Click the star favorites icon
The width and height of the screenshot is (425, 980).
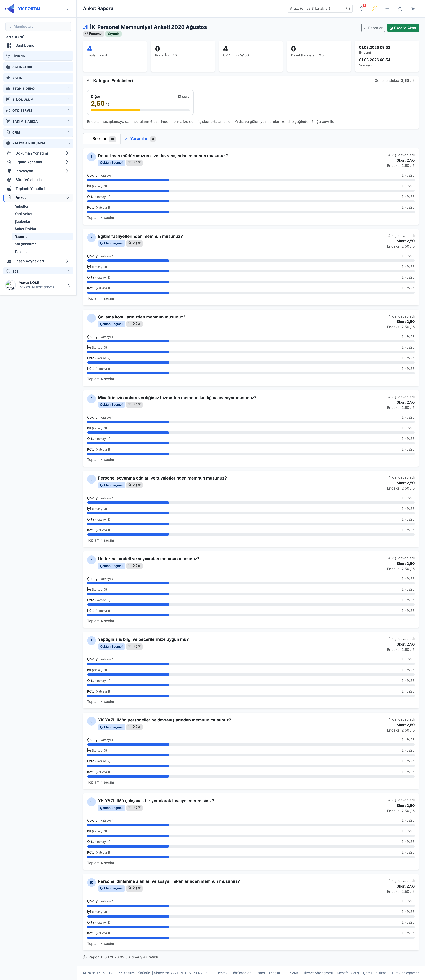[x=400, y=9]
